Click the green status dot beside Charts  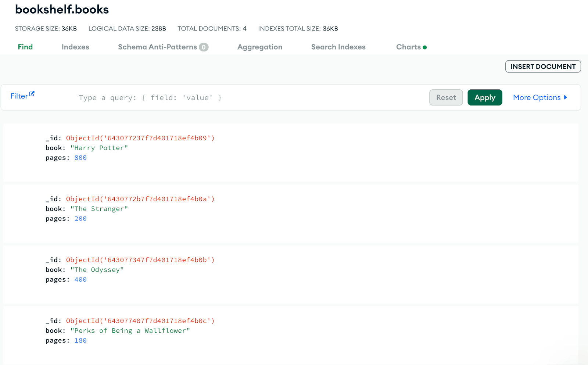coord(425,47)
